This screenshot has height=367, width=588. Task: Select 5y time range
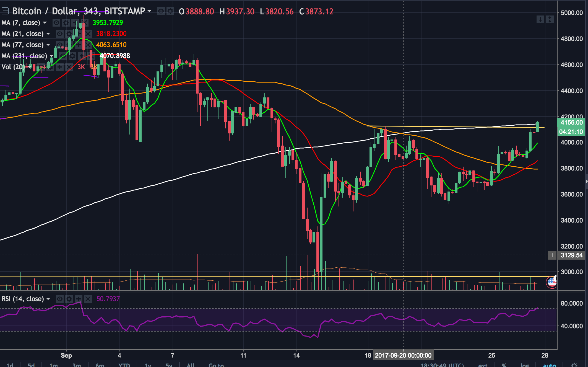[x=169, y=365]
